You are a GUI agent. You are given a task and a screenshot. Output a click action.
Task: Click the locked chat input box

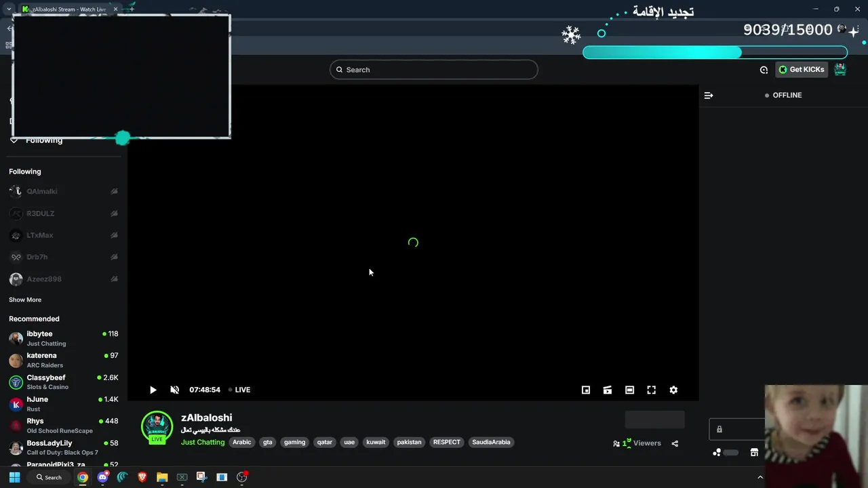737,429
